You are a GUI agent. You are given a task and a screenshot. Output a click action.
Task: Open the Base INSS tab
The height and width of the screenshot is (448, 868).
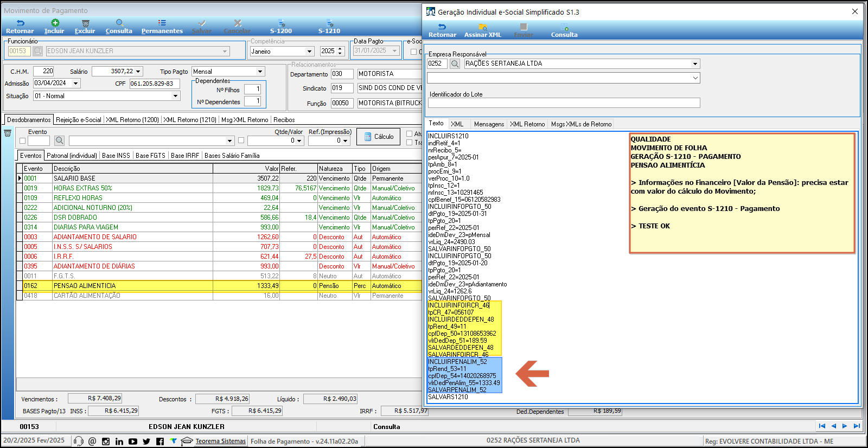[116, 156]
